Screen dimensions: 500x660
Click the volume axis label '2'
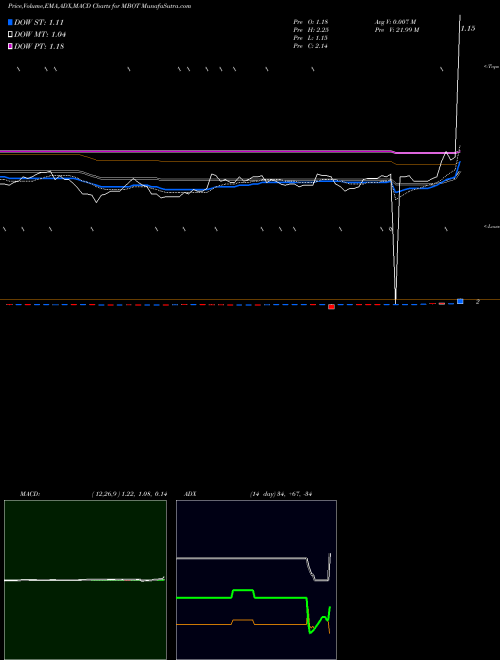click(x=478, y=302)
